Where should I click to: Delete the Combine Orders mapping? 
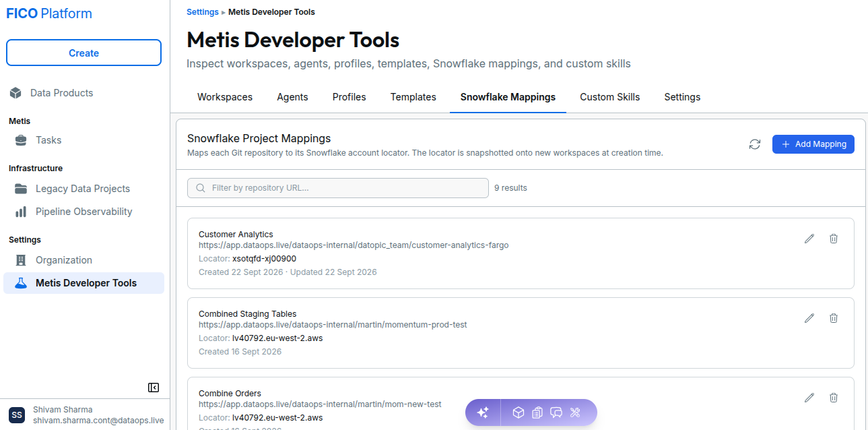click(x=834, y=398)
